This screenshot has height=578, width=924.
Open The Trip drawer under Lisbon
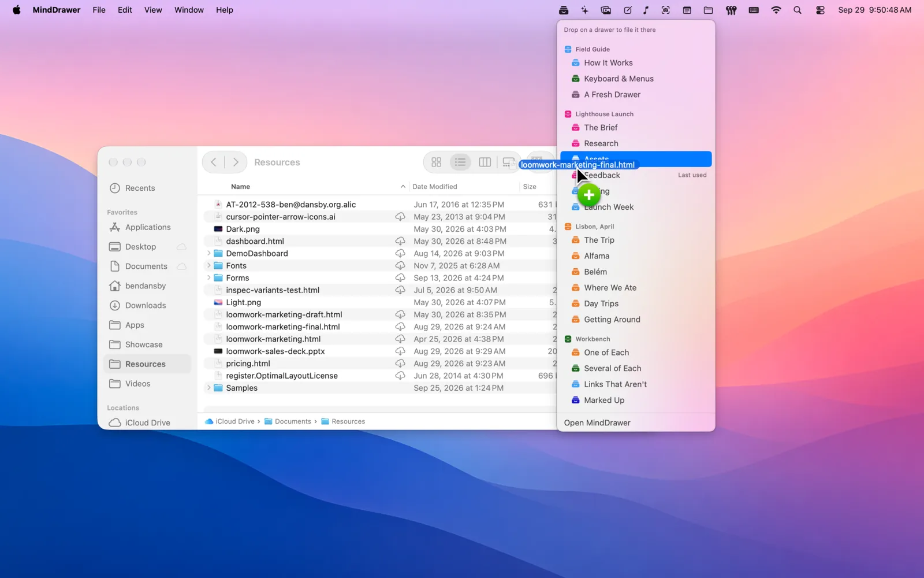(636, 240)
